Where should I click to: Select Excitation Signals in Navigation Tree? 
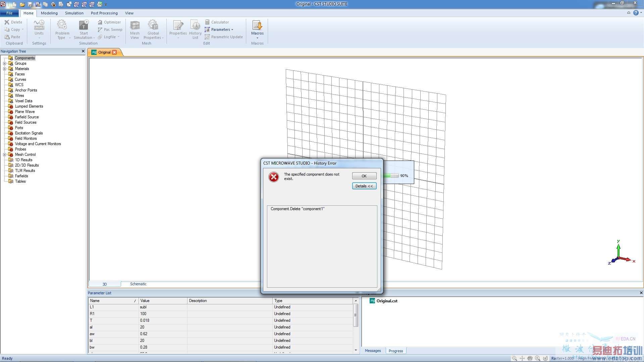[x=29, y=133]
